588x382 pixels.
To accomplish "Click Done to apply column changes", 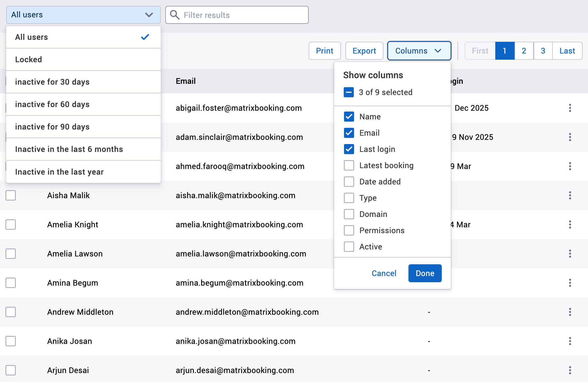I will (425, 273).
